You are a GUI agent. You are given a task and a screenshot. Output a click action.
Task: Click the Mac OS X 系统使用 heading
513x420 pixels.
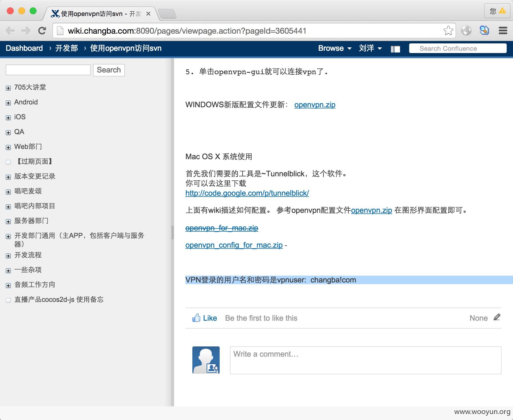219,157
